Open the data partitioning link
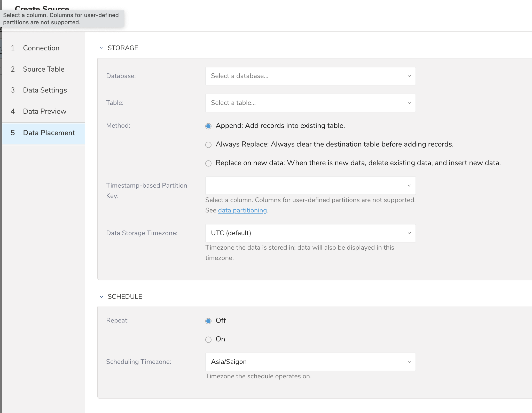532x413 pixels. 242,210
